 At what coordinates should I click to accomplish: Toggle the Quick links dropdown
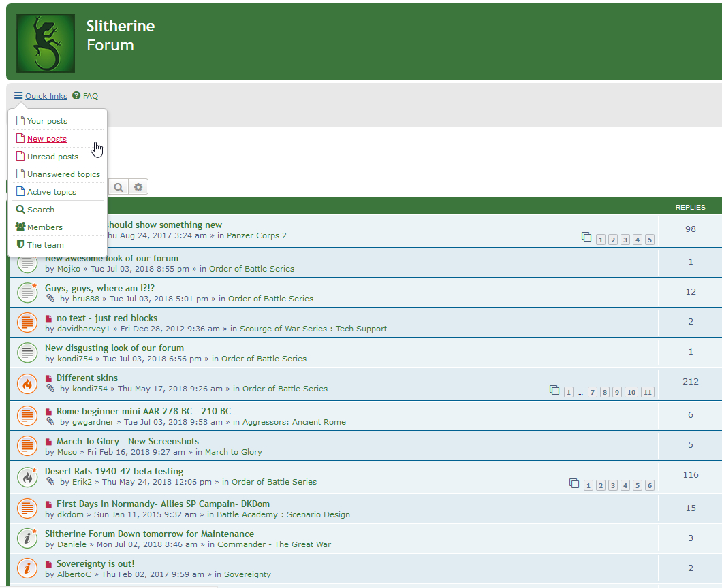[x=46, y=96]
